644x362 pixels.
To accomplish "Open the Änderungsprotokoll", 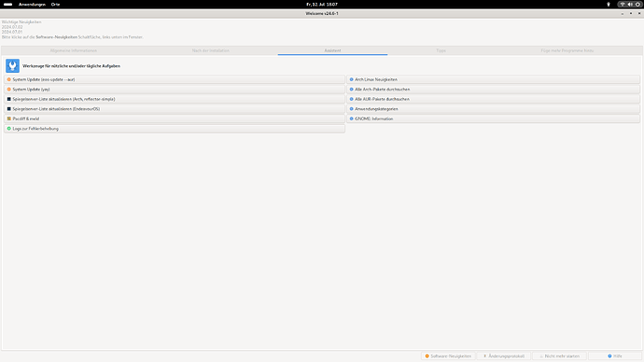I will (504, 355).
